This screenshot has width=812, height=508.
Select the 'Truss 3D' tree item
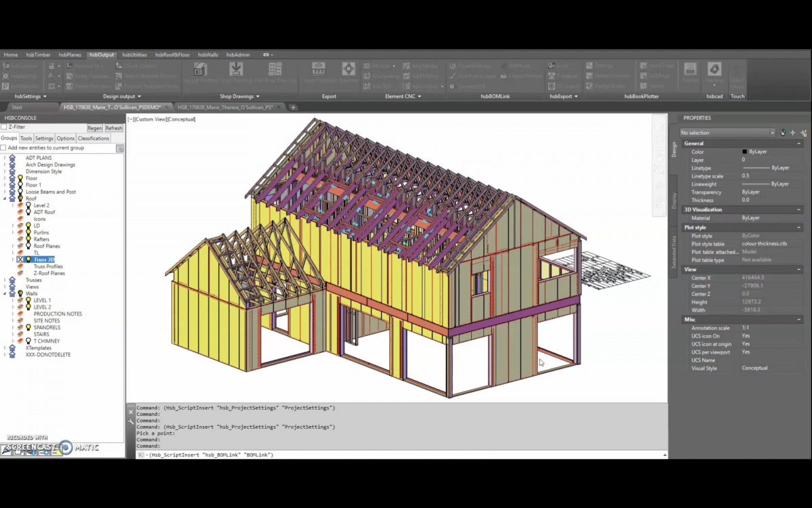pyautogui.click(x=44, y=259)
